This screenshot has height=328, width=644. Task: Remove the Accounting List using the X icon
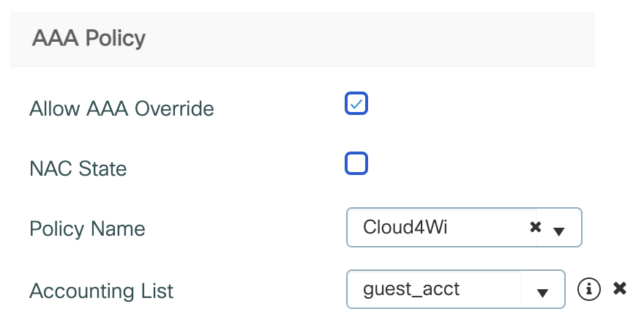coord(619,288)
